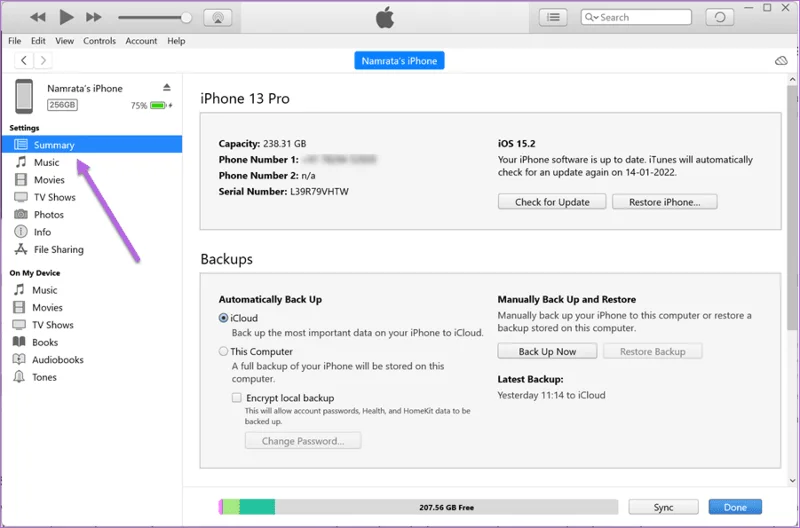Viewport: 800px width, 528px height.
Task: Click the Tones bell icon
Action: pos(19,377)
